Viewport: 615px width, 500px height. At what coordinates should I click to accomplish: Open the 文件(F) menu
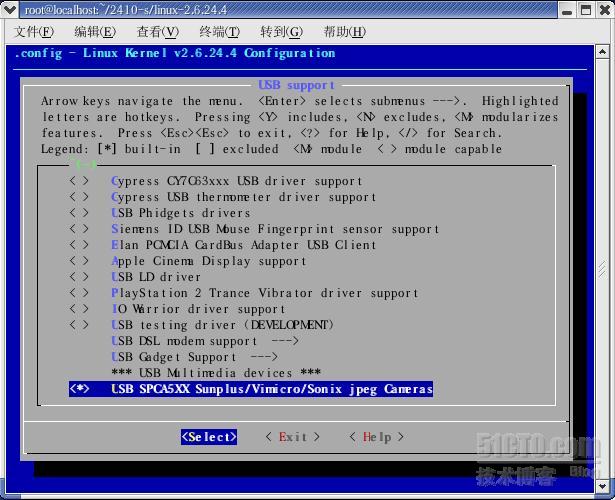34,32
